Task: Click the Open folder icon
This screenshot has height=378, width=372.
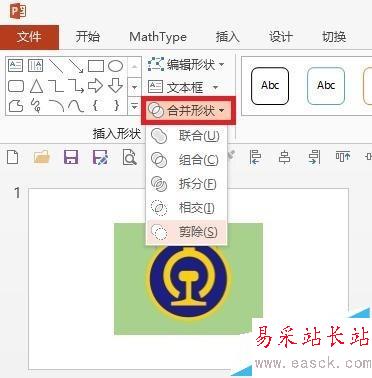Action: (42, 157)
